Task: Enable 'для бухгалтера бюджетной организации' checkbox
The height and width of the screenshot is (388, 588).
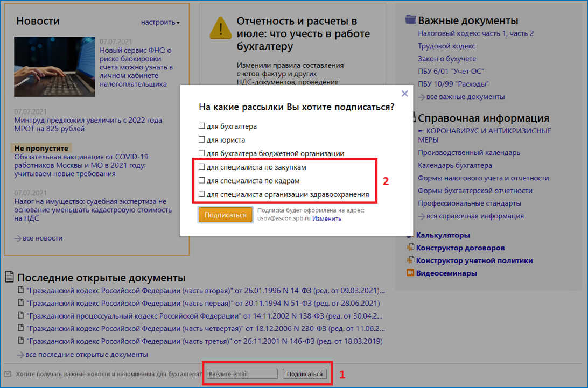Action: click(x=202, y=153)
